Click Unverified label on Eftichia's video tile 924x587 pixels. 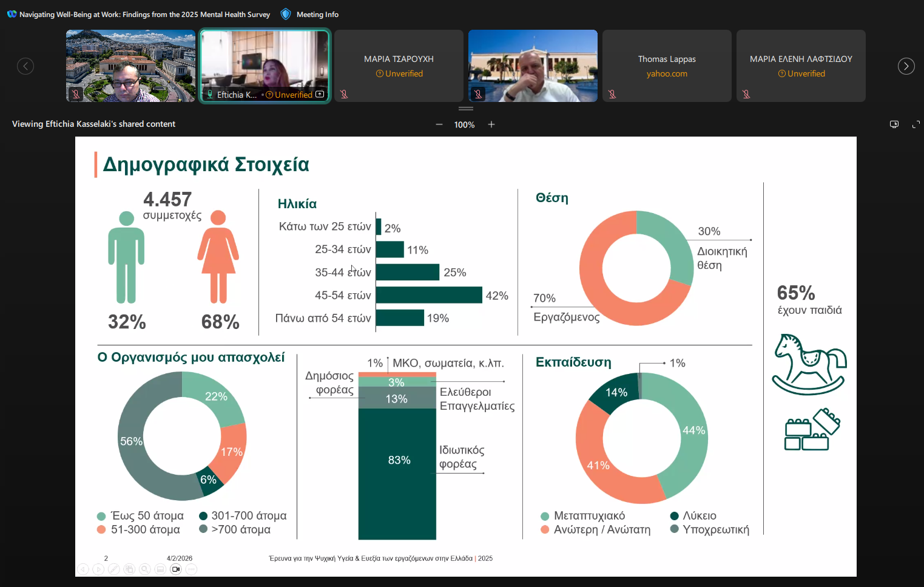coord(293,95)
